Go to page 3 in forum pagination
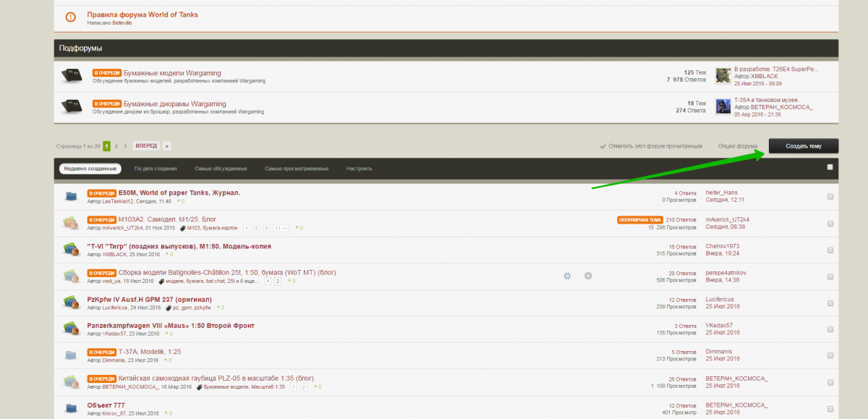 click(x=125, y=146)
